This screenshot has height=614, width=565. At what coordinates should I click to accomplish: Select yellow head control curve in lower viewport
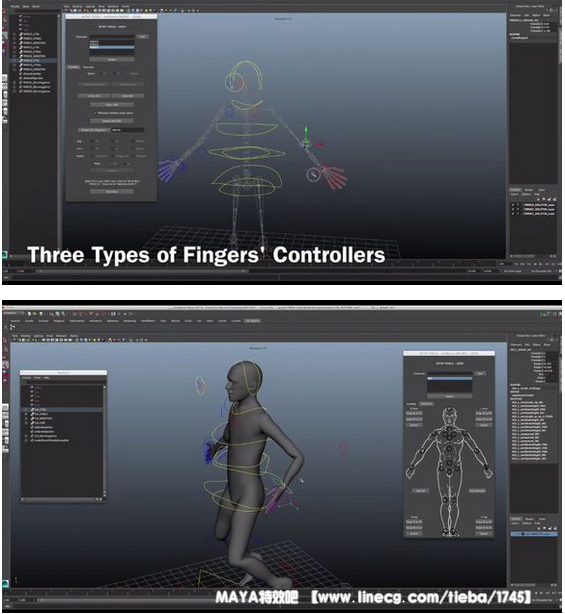coord(251,380)
